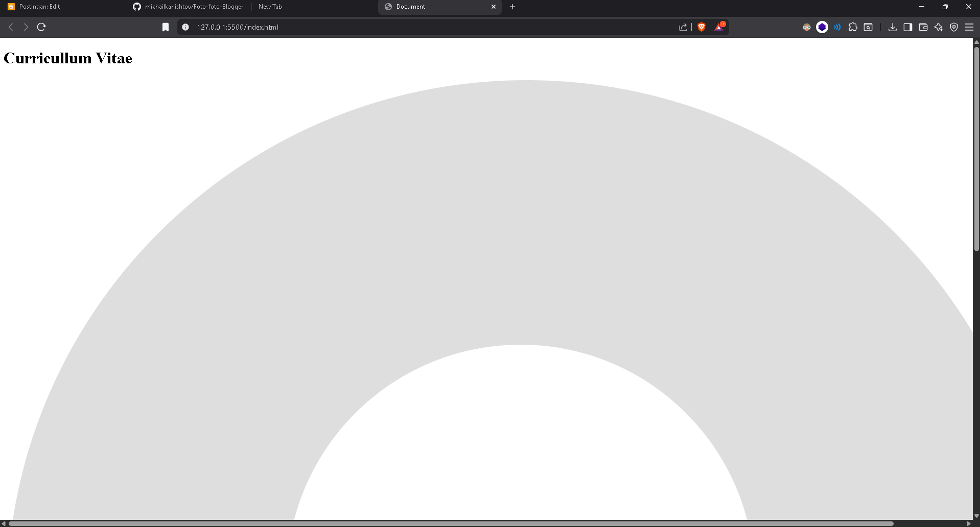
Task: Switch to the Postingan: Edit tab
Action: 63,7
